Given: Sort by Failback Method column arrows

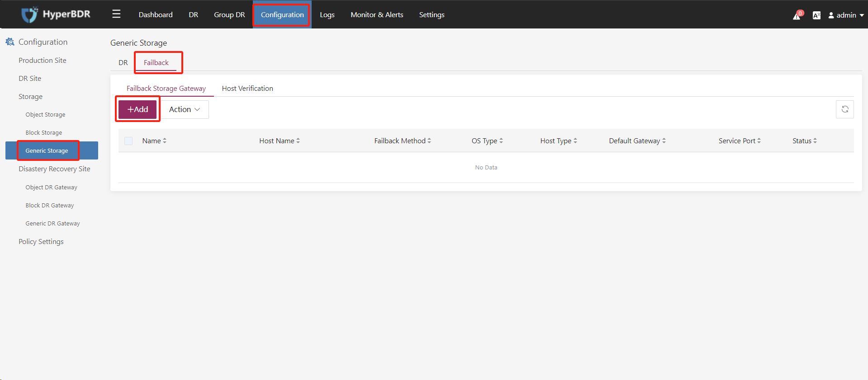Looking at the screenshot, I should coord(429,141).
